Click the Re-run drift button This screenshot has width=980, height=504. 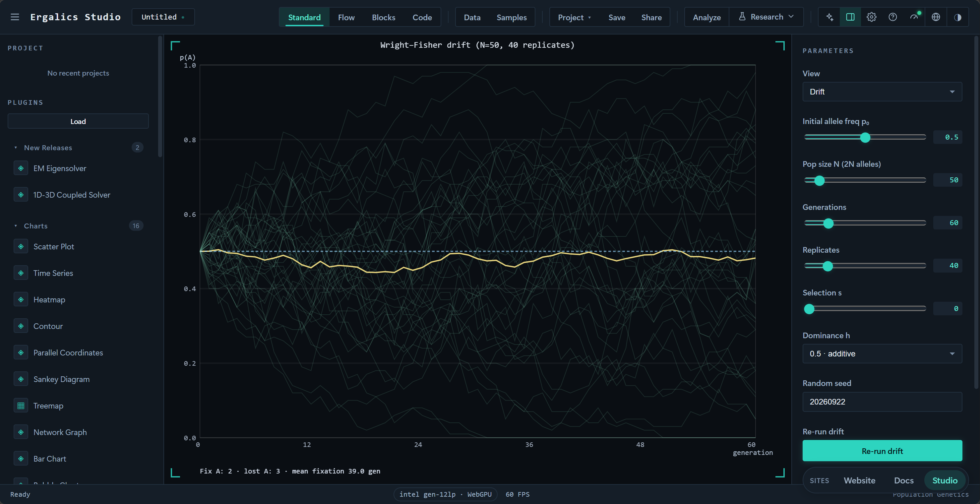click(x=882, y=451)
